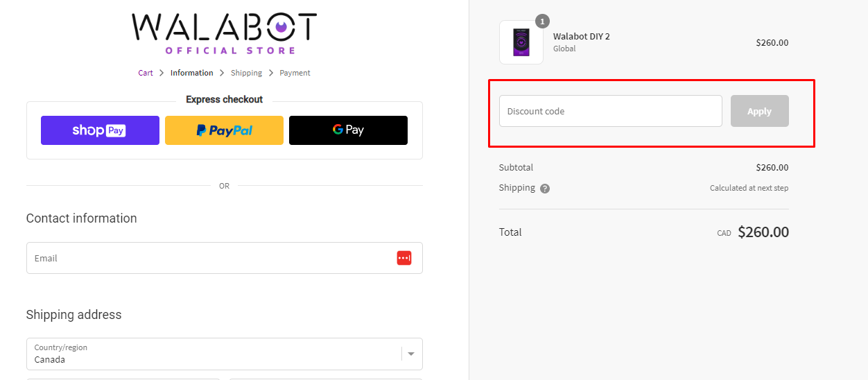The height and width of the screenshot is (380, 868).
Task: Go back to Cart breadcrumb
Action: point(146,73)
